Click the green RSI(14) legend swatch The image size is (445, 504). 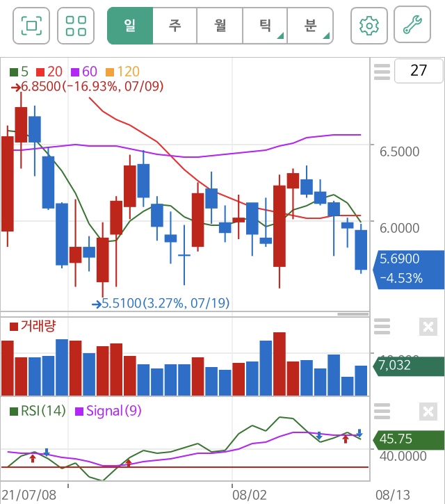(14, 411)
